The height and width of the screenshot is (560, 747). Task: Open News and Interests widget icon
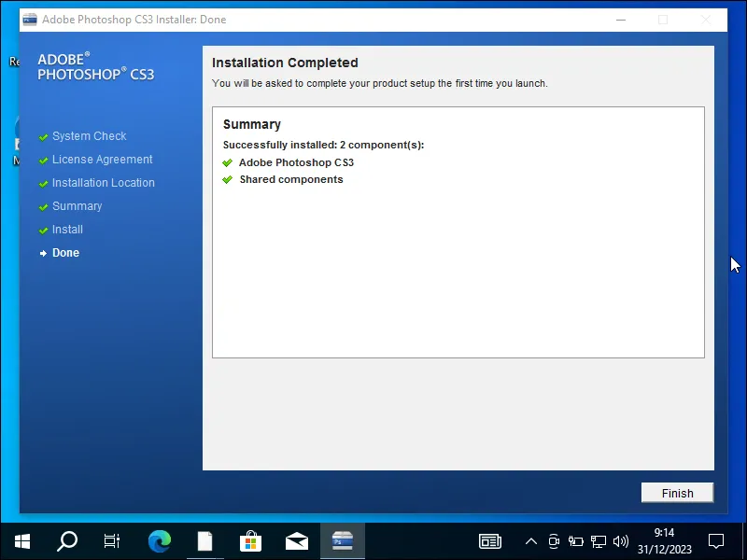[x=489, y=540]
